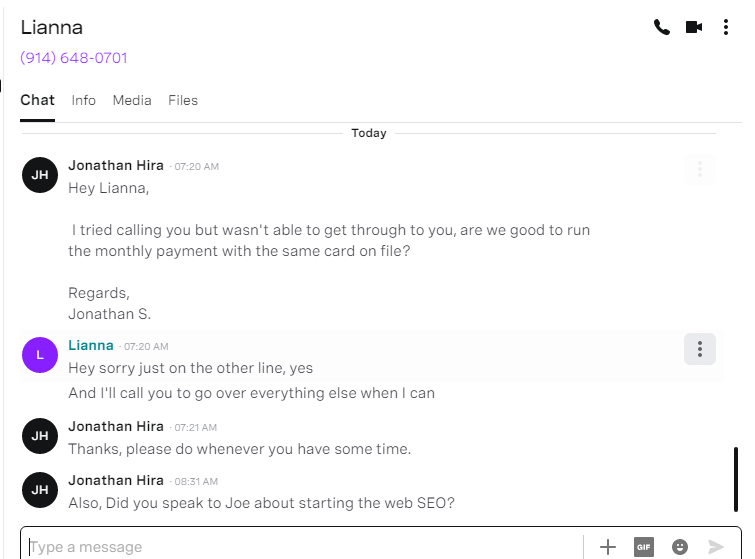The height and width of the screenshot is (559, 755).
Task: Click Jonathan Hira name on 08:31 message
Action: pos(116,481)
